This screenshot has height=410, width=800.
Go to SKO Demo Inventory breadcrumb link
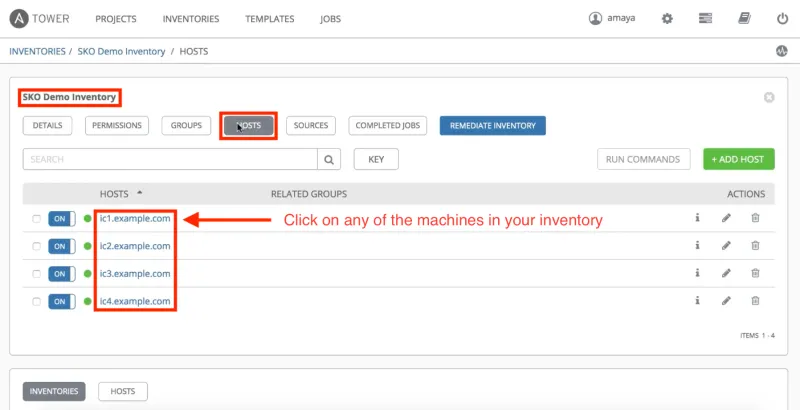pyautogui.click(x=121, y=52)
